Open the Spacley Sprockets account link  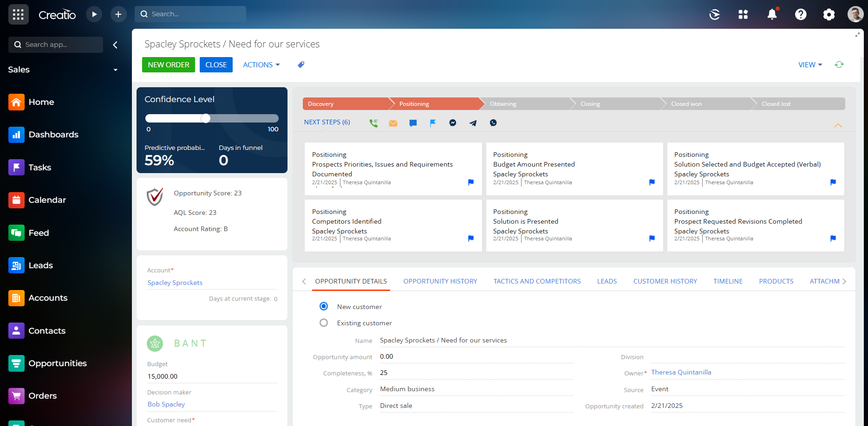click(x=175, y=283)
